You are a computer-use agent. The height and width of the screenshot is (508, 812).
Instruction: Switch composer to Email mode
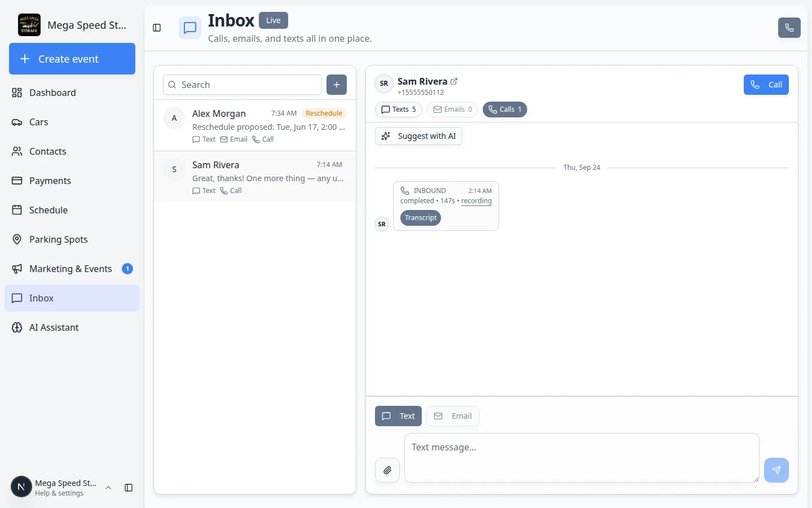[453, 416]
